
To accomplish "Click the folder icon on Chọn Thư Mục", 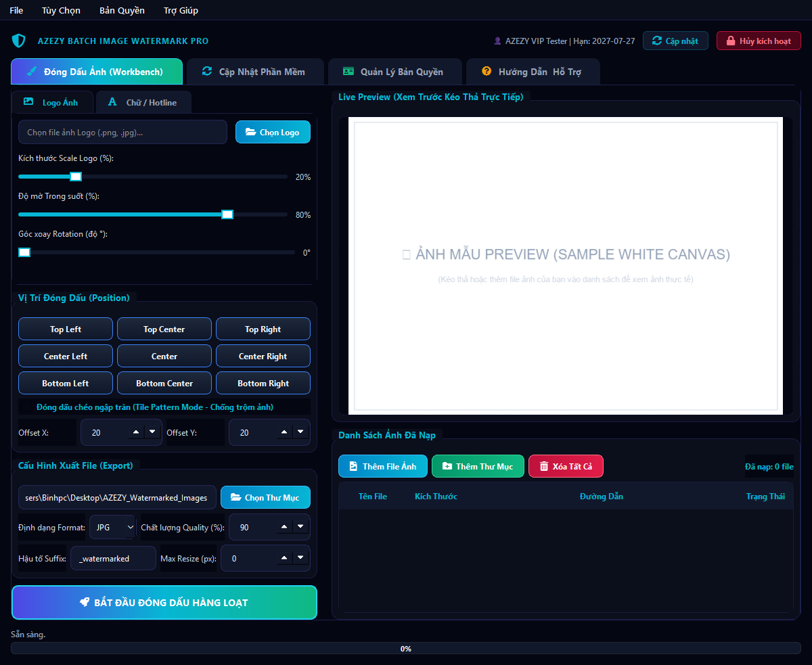I will [235, 497].
